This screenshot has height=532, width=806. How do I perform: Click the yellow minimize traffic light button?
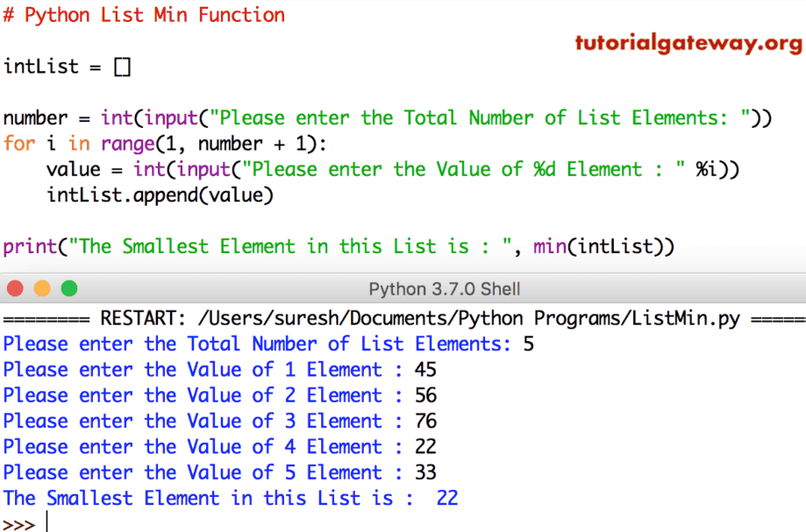pyautogui.click(x=41, y=287)
